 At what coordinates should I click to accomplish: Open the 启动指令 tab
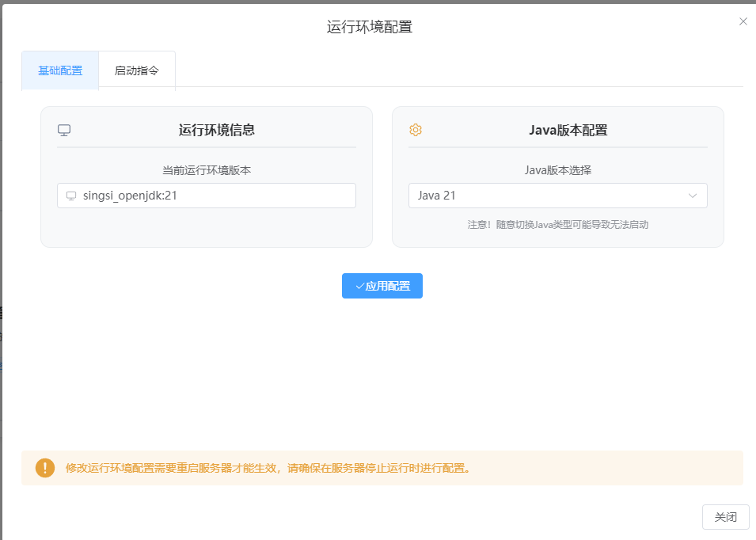point(137,70)
